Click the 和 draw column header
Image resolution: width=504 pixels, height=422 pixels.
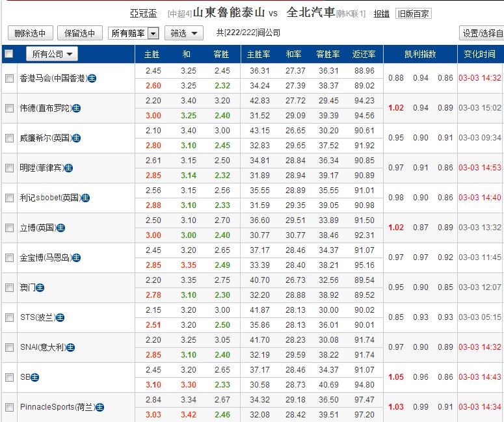point(187,55)
